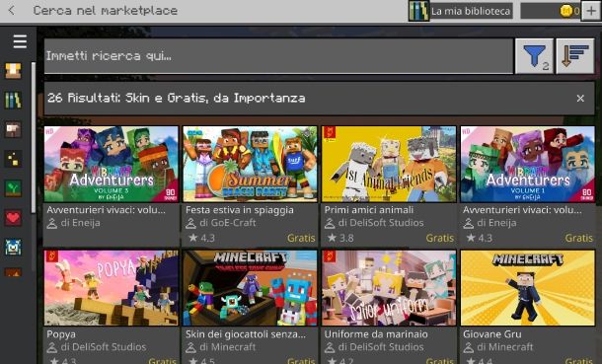Click di DeliSoft Studios under Primi amici animali

coord(381,223)
